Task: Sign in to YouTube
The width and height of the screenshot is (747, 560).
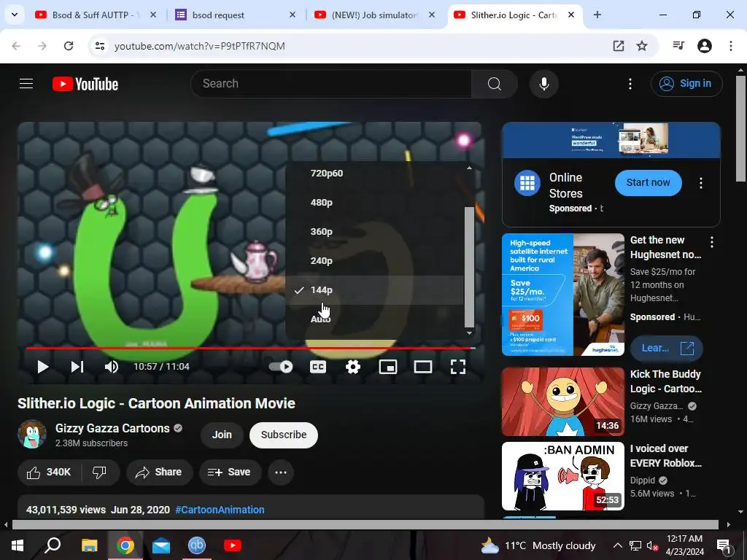Action: pyautogui.click(x=686, y=84)
